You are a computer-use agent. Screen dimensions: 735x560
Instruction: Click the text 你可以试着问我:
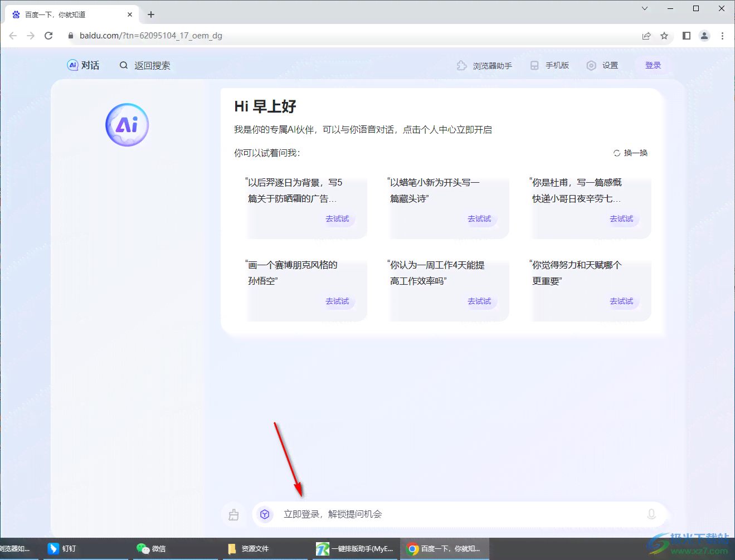pos(267,153)
